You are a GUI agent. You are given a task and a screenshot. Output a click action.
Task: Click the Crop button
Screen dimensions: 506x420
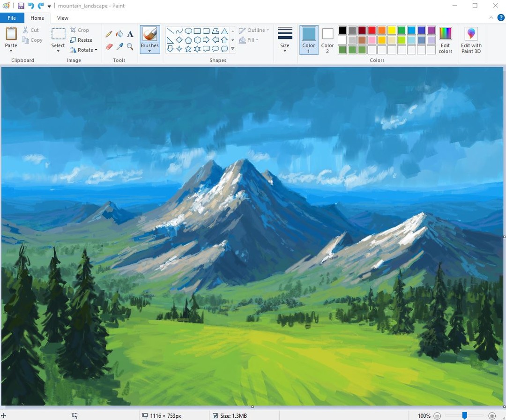point(80,30)
